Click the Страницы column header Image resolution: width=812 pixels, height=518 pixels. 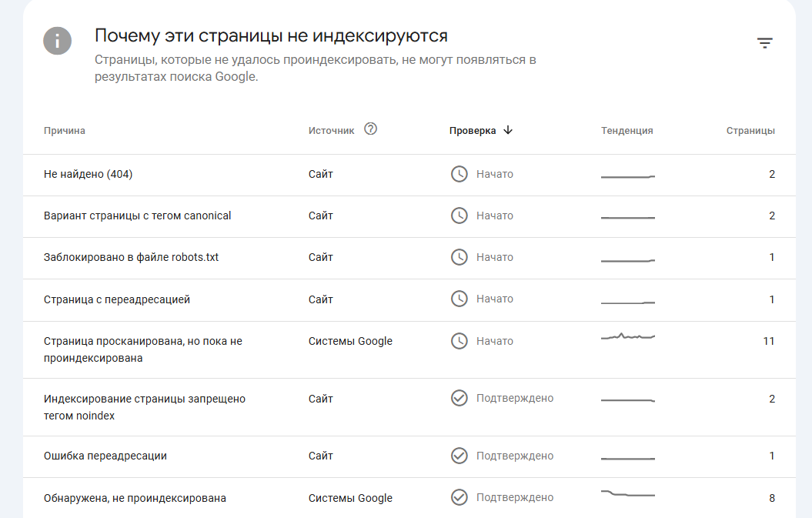[750, 131]
